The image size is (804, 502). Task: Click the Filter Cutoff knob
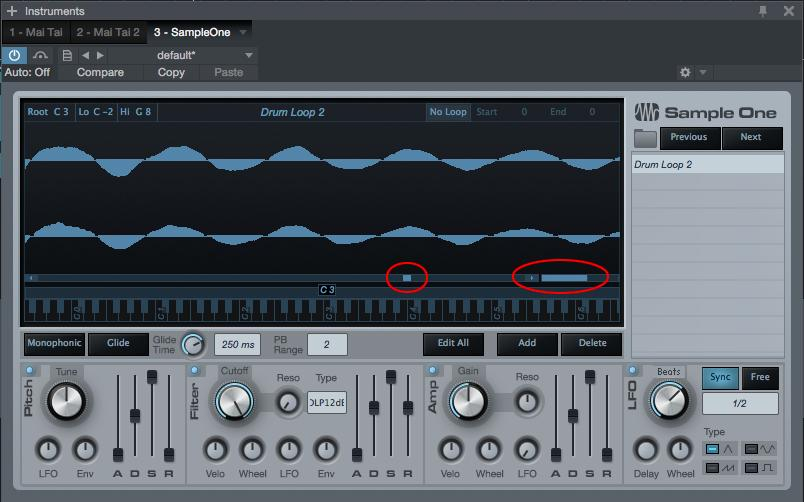tap(233, 402)
